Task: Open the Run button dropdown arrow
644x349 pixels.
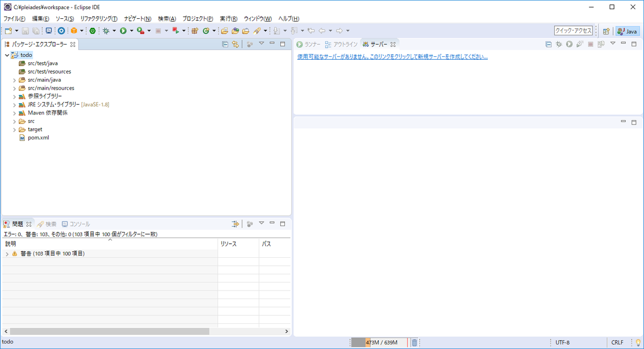Action: 130,31
